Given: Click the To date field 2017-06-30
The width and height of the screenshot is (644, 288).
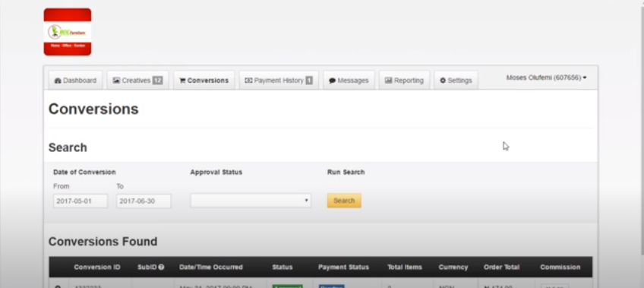Looking at the screenshot, I should 144,201.
